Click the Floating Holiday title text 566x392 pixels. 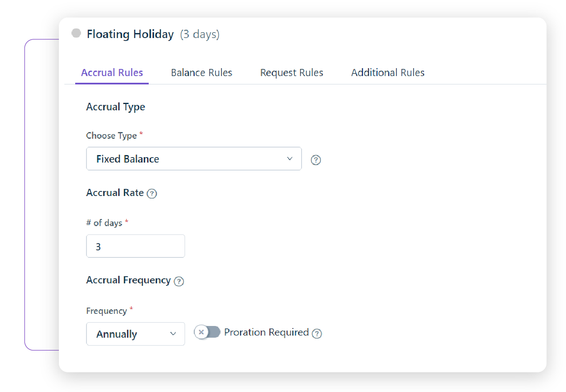click(x=130, y=34)
